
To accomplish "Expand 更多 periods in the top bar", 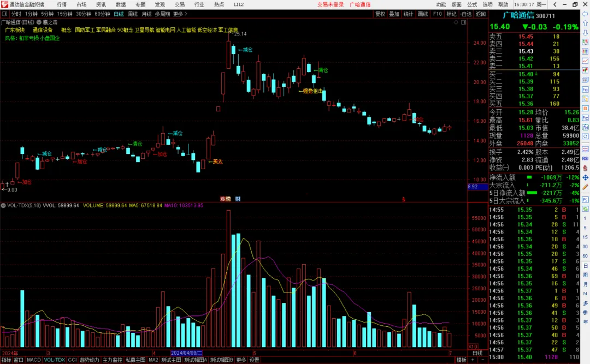I will pyautogui.click(x=180, y=14).
